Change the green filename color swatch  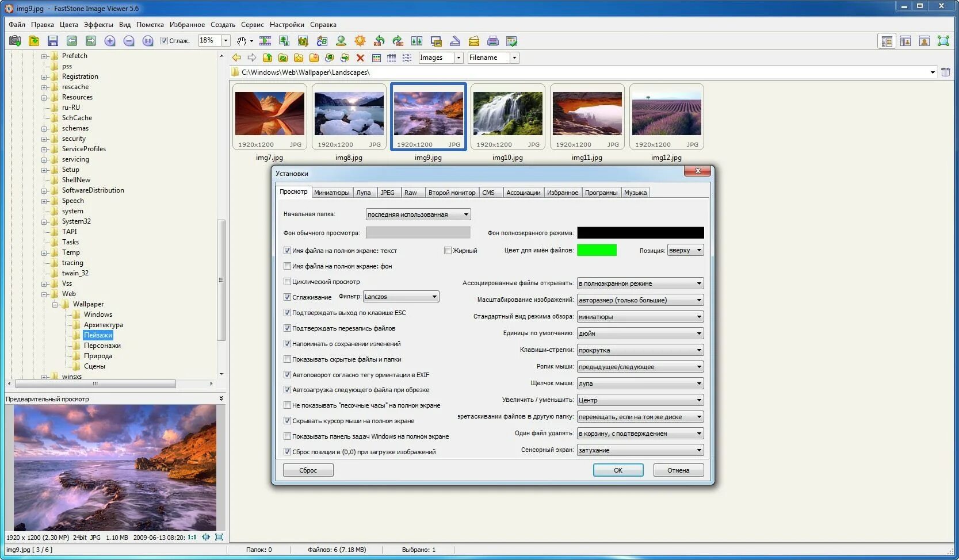[x=597, y=250]
